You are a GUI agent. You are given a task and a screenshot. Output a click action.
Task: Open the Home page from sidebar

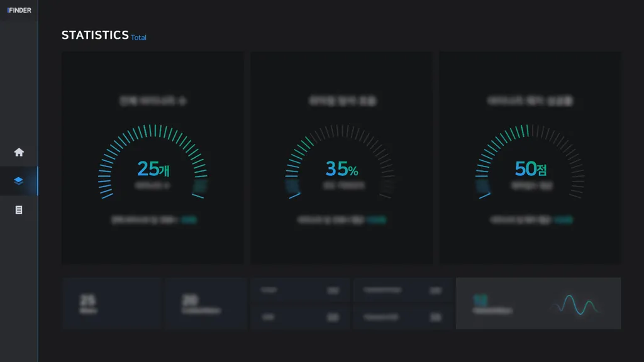[19, 152]
